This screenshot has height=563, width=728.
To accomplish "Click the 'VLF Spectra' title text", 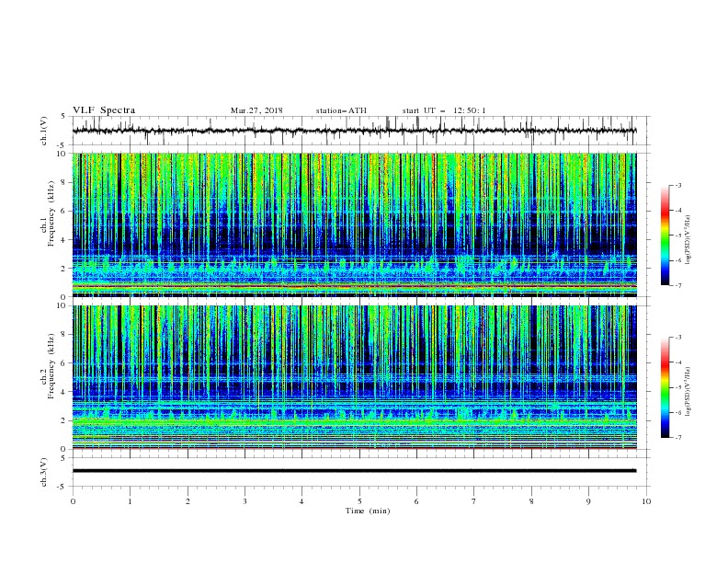I will pyautogui.click(x=104, y=110).
